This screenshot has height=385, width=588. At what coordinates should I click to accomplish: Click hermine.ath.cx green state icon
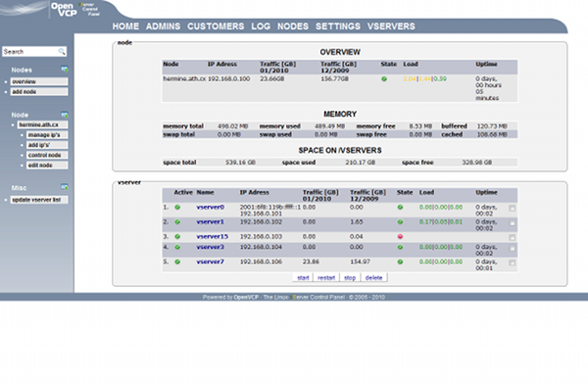384,79
